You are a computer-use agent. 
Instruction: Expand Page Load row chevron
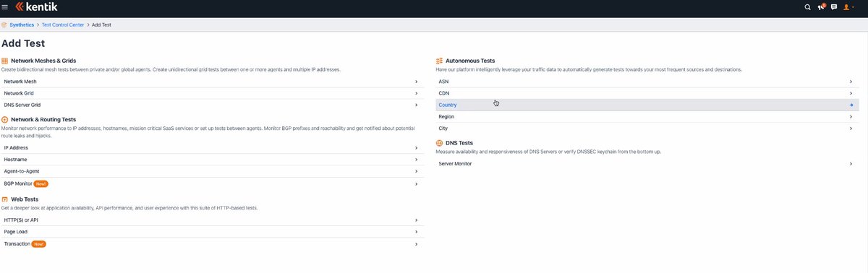(416, 232)
